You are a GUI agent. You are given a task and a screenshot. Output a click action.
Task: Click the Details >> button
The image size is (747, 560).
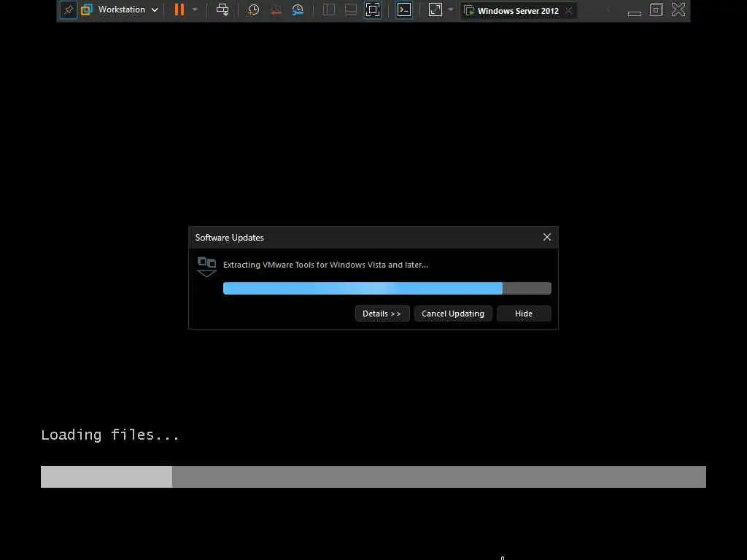coord(382,314)
